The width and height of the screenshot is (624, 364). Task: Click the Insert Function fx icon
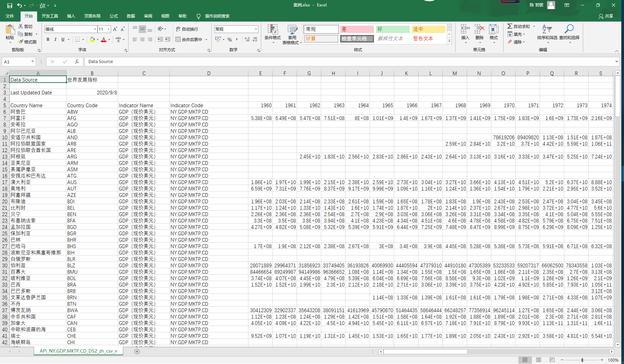[77, 62]
